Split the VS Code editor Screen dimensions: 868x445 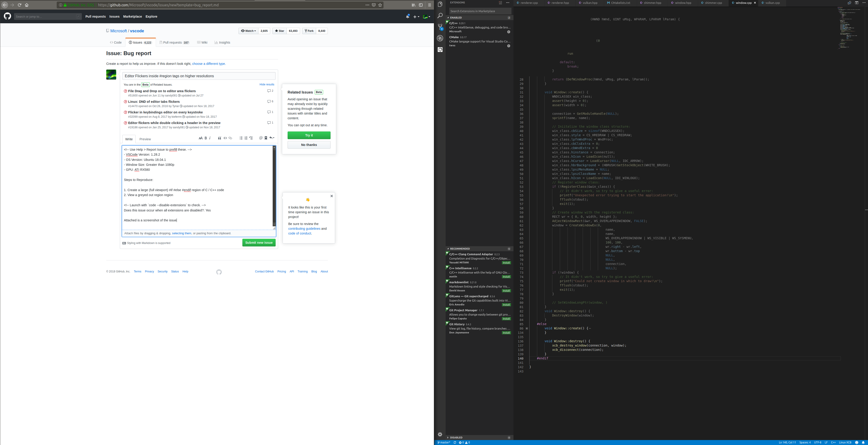pyautogui.click(x=856, y=3)
